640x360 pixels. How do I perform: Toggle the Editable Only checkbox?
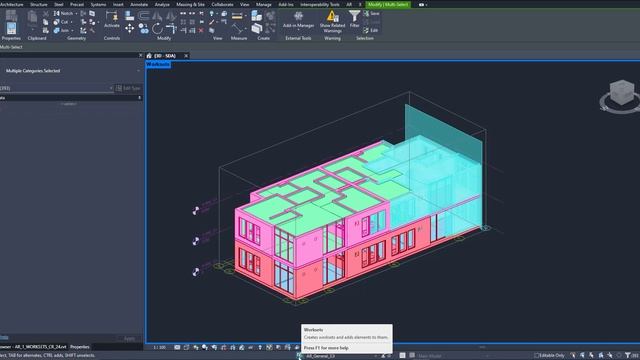click(537, 356)
